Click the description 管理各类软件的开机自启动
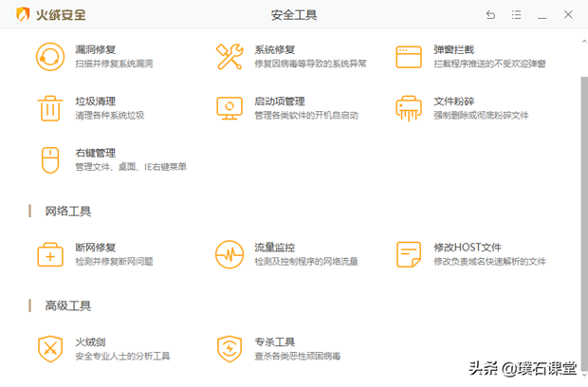This screenshot has height=387, width=588. [306, 116]
